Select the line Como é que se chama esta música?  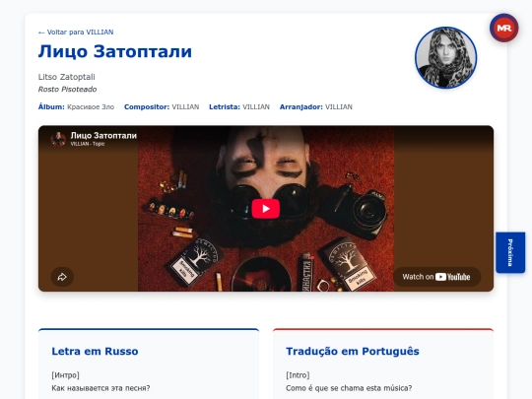(349, 388)
